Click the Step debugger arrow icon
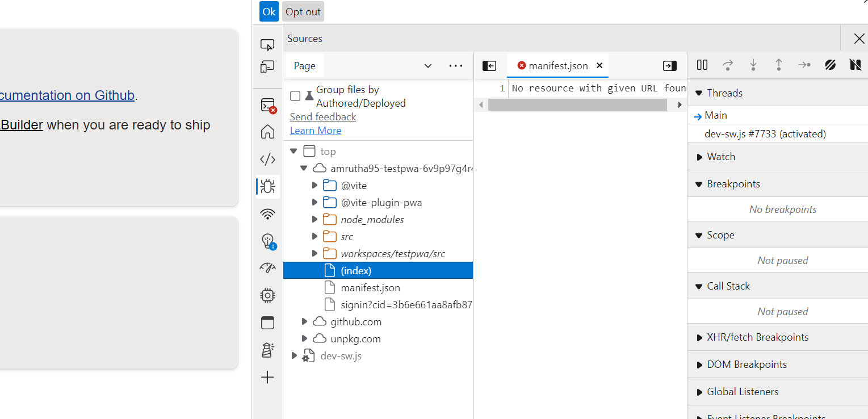 [804, 65]
